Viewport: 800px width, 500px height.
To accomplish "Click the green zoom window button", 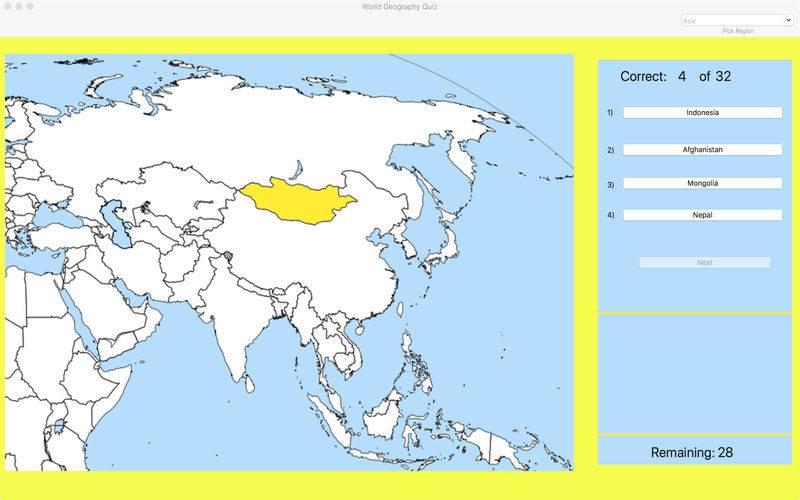I will click(x=30, y=7).
